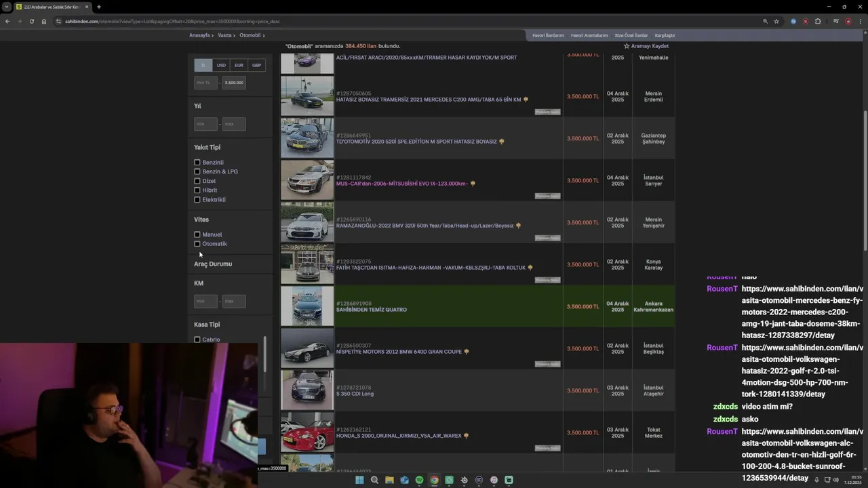
Task: Select TL currency
Action: [x=203, y=65]
